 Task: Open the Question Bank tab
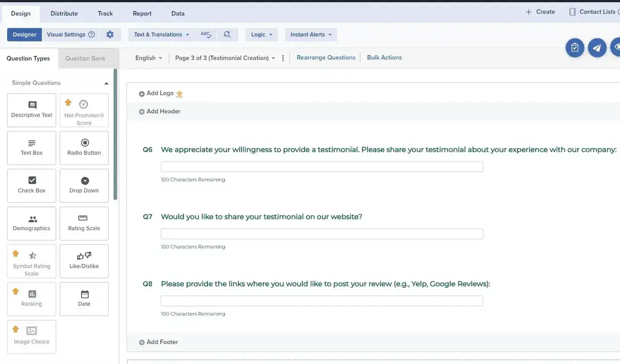(85, 57)
